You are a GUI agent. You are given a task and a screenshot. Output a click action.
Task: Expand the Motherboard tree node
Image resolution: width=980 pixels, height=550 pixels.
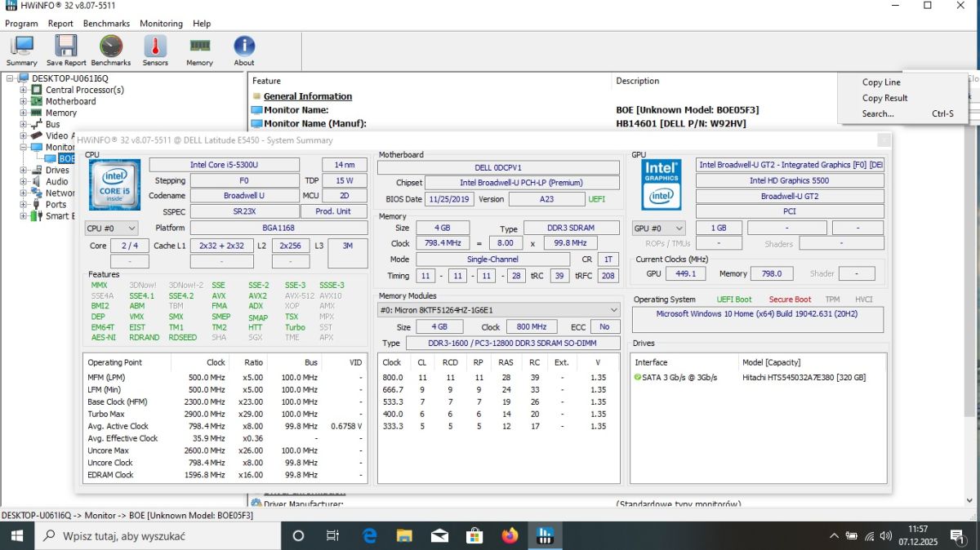(x=24, y=101)
